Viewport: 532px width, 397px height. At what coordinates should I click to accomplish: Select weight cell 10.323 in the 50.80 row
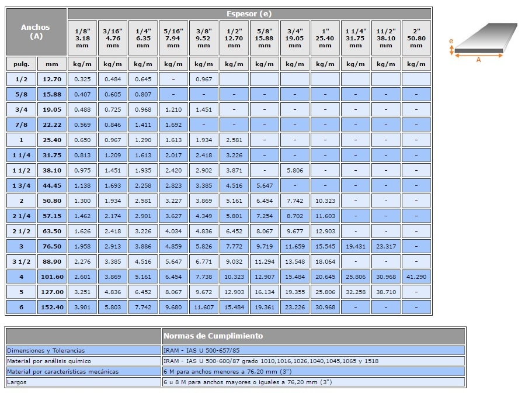[325, 201]
